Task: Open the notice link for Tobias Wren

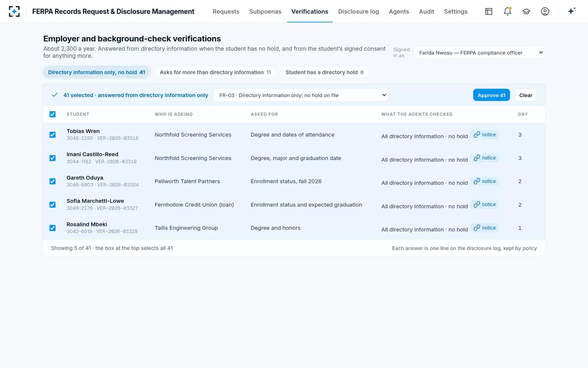Action: (x=485, y=135)
